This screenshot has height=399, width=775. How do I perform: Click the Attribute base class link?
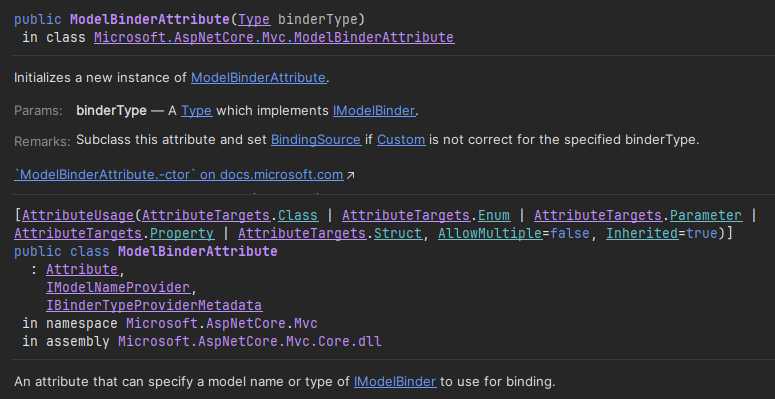tap(82, 269)
